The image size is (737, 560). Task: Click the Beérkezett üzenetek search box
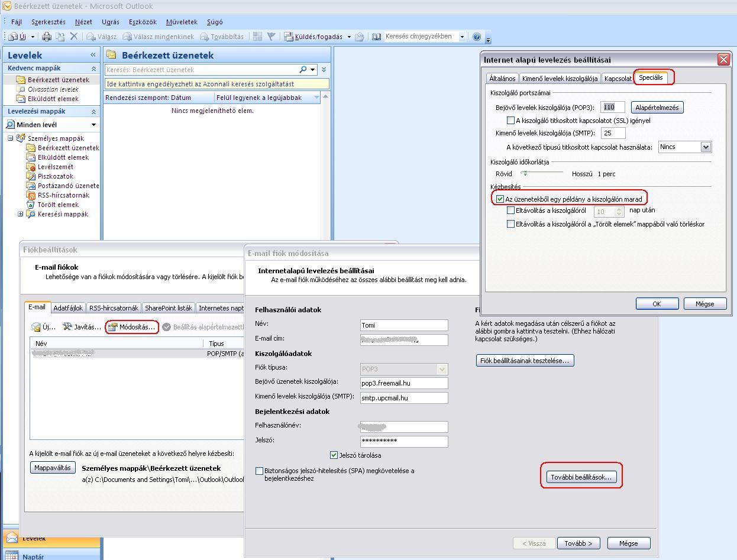point(201,70)
